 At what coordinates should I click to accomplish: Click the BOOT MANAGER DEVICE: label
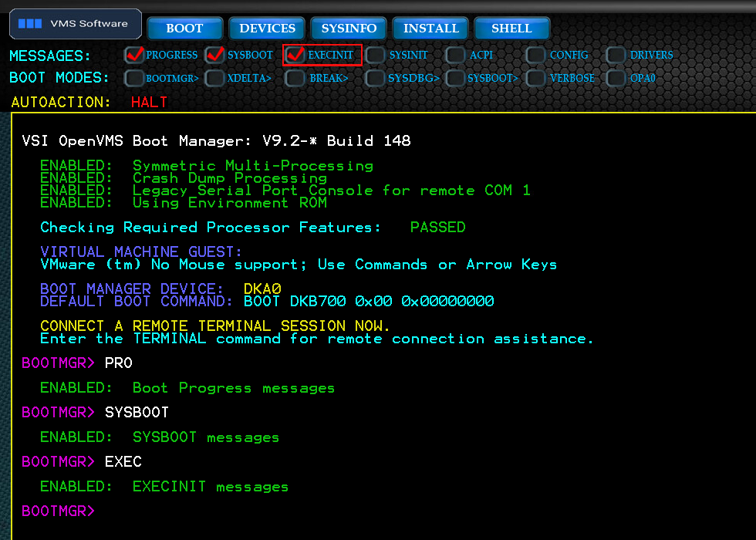click(x=132, y=289)
